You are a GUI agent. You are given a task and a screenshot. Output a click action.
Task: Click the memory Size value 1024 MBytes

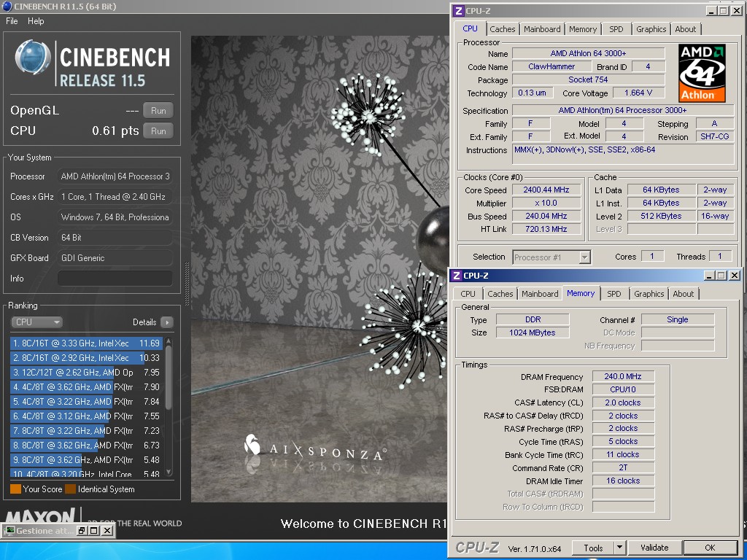(532, 332)
